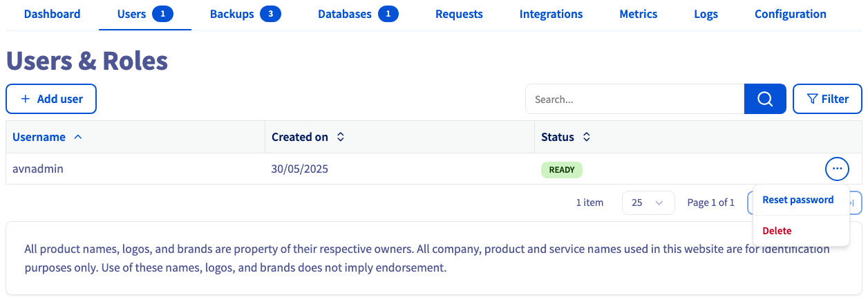The height and width of the screenshot is (302, 868).
Task: Toggle the three-dots actions menu for avnadmin
Action: coord(837,169)
